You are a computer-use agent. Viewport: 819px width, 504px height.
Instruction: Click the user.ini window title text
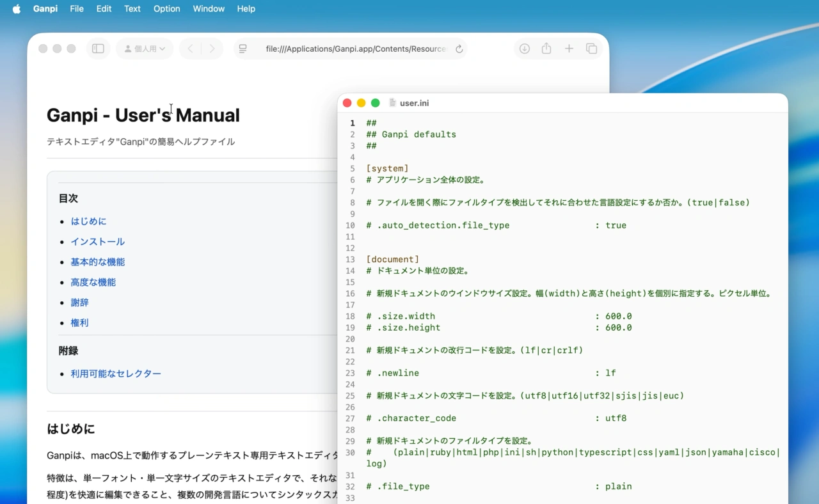[415, 103]
